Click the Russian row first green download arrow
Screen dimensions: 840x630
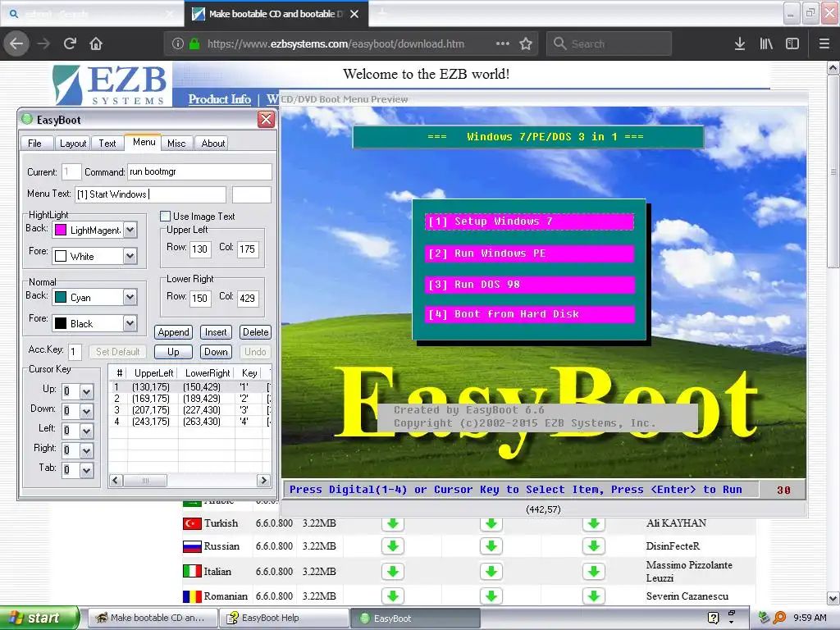pos(393,546)
